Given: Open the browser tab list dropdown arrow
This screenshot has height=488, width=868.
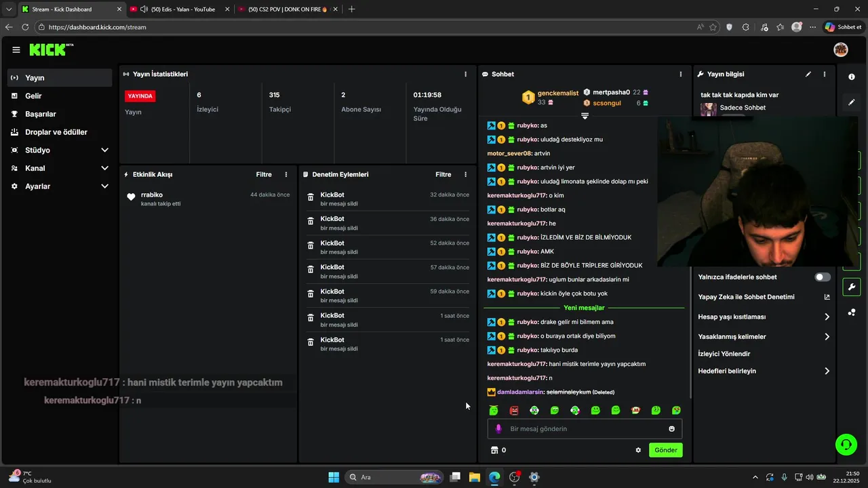Looking at the screenshot, I should [8, 9].
